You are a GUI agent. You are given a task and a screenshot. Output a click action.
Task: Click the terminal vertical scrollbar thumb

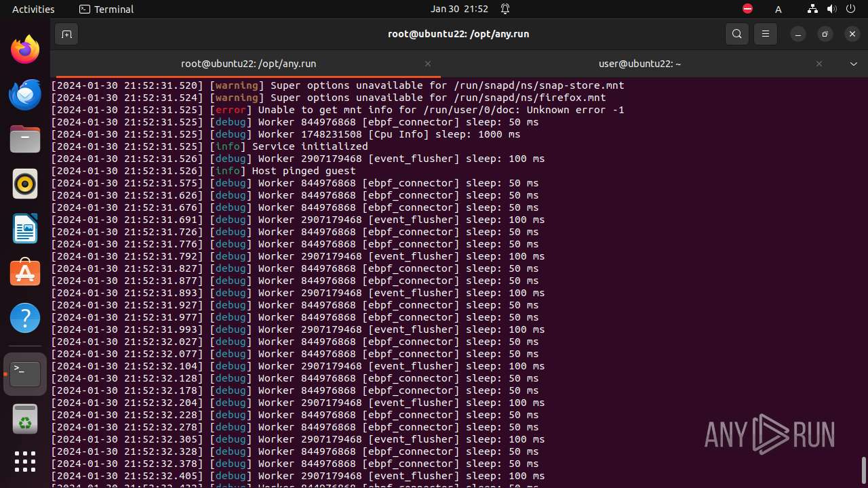[x=864, y=470]
